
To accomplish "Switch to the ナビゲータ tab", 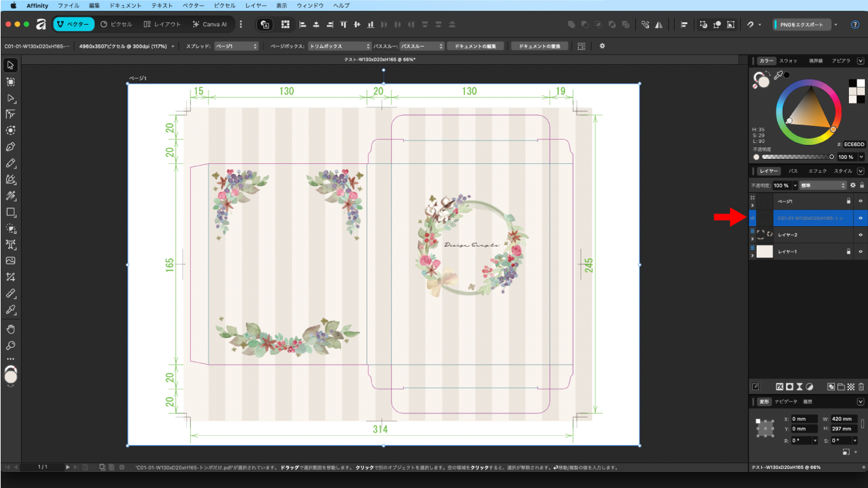I will [785, 402].
